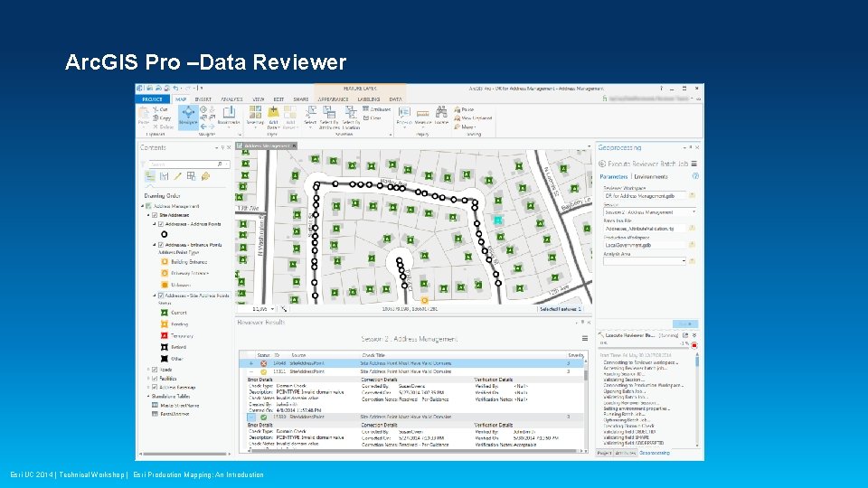868x488 pixels.
Task: Click the Copy command
Action: [x=162, y=117]
